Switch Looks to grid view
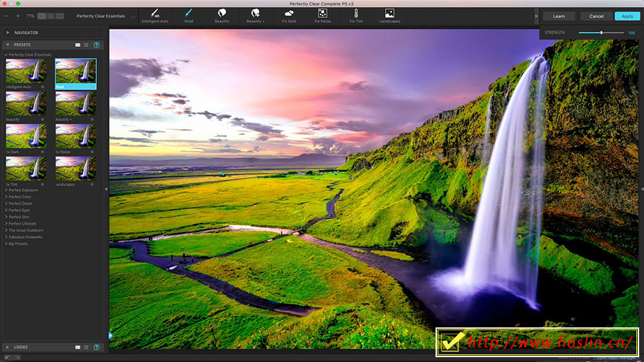Viewport: 644px width, 362px height. (x=78, y=347)
